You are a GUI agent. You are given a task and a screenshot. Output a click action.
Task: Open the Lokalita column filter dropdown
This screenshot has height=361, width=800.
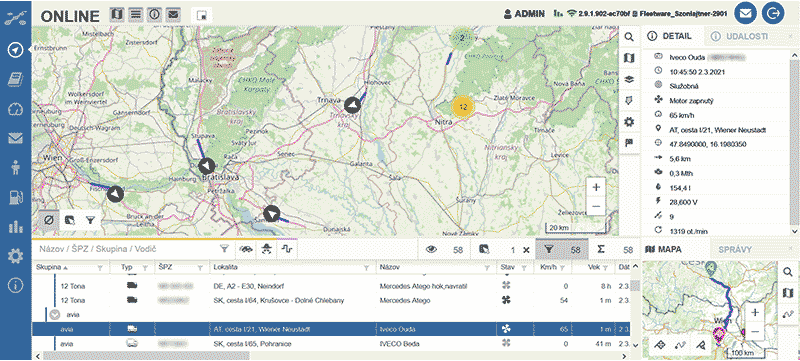[366, 267]
